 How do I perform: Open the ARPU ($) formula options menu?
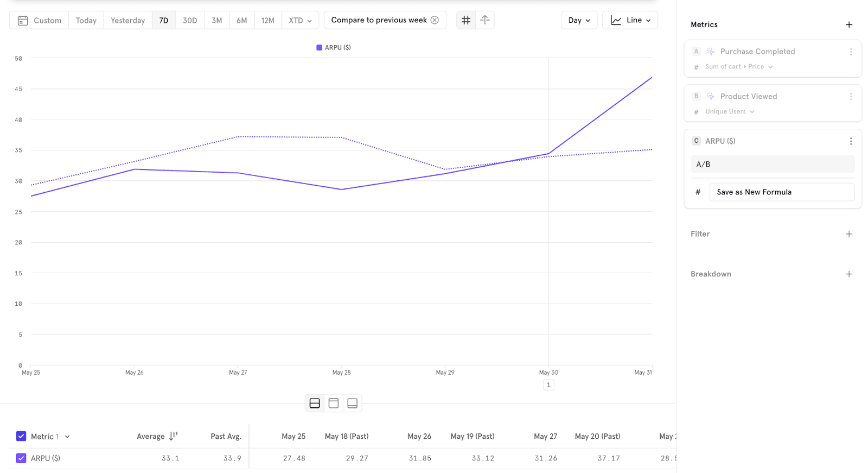click(x=851, y=141)
